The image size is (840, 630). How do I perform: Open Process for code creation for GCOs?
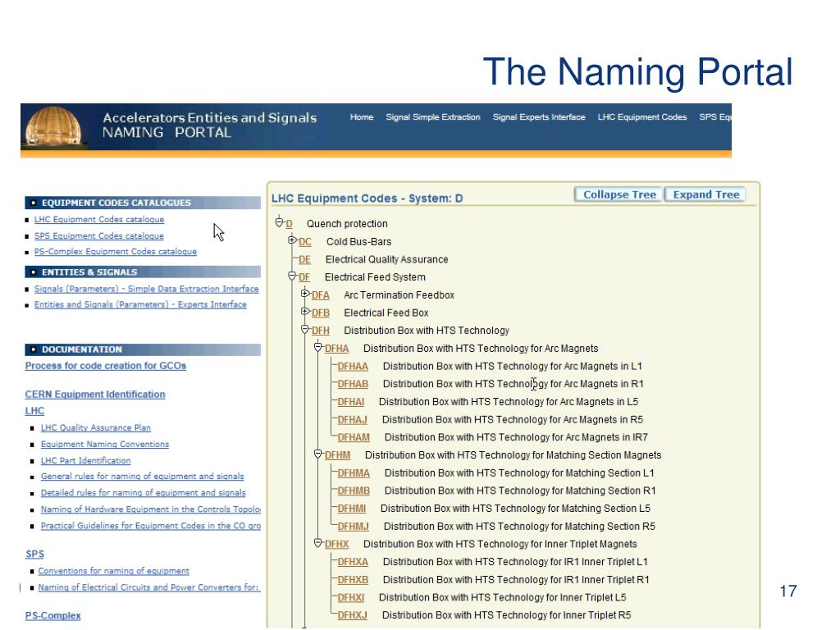(106, 365)
